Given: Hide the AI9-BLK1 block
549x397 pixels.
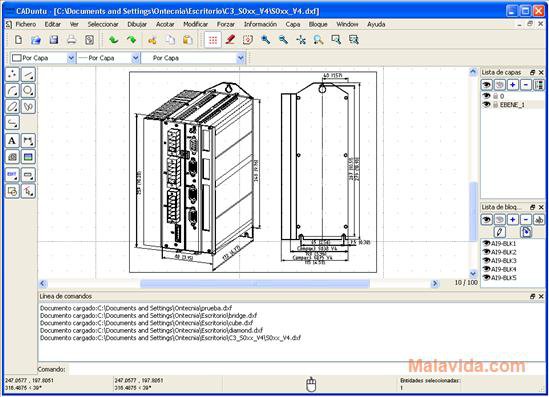Looking at the screenshot, I should click(x=486, y=243).
